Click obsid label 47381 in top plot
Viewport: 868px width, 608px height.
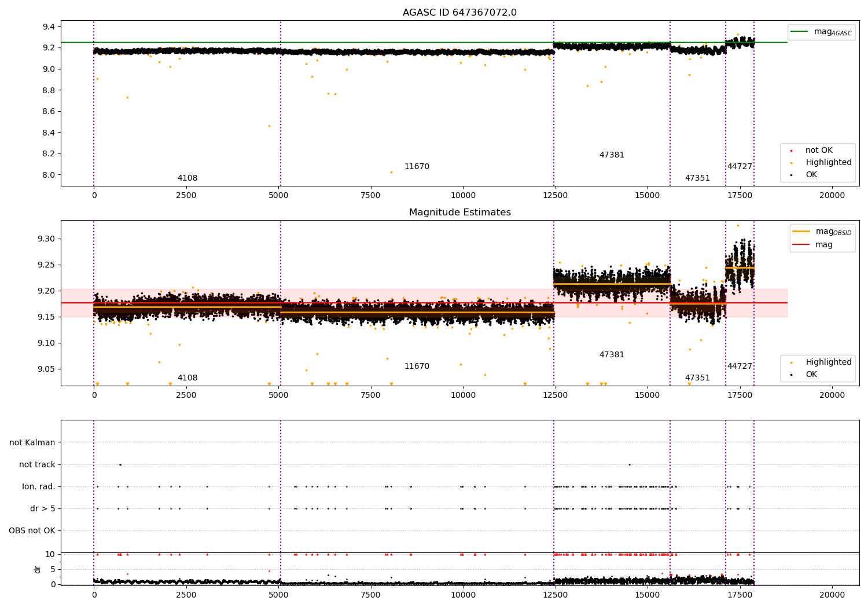pyautogui.click(x=612, y=155)
